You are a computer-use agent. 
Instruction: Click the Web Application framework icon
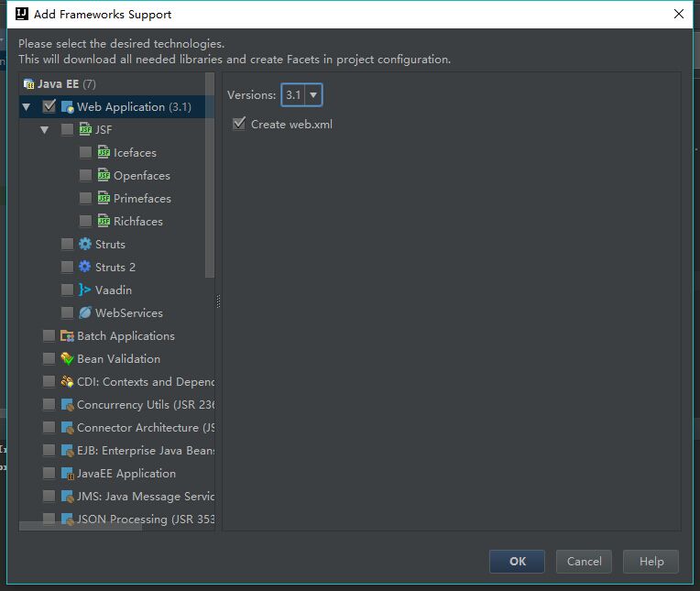[x=67, y=107]
